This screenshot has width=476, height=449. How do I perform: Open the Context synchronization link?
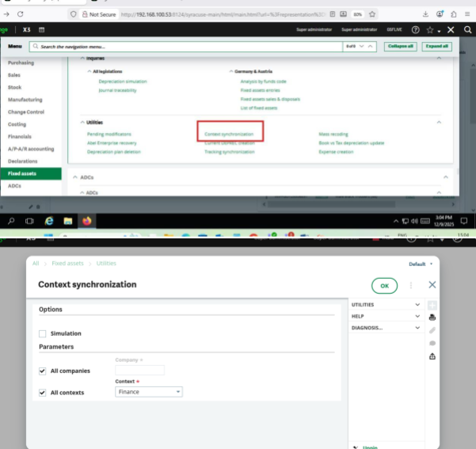pyautogui.click(x=229, y=135)
